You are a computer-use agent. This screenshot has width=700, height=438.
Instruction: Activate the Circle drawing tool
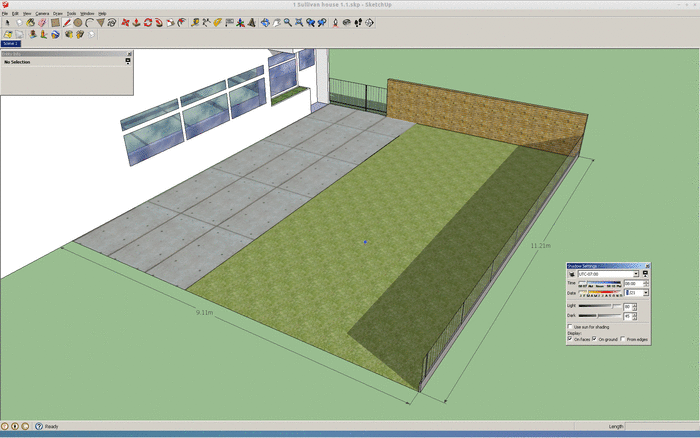coord(78,22)
